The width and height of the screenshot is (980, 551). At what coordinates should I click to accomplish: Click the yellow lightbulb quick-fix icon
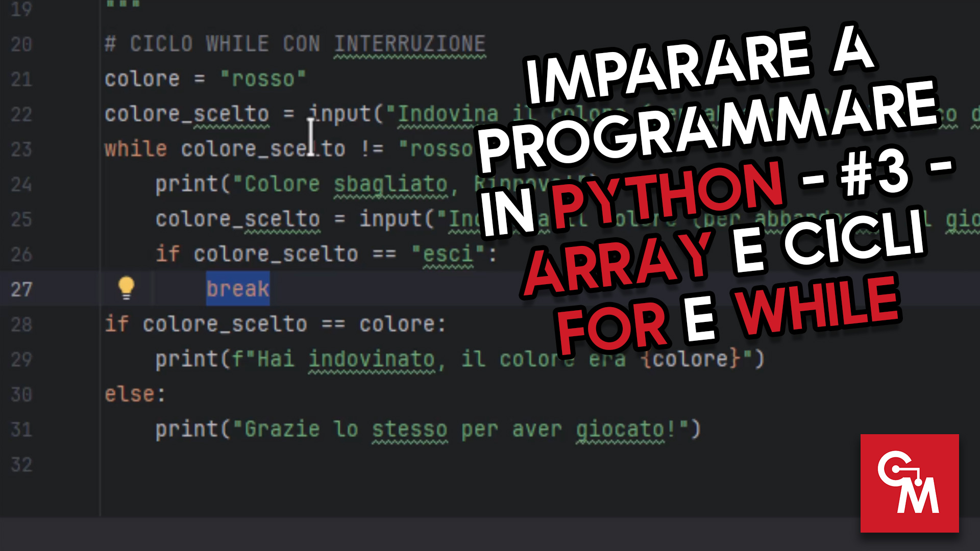(126, 288)
